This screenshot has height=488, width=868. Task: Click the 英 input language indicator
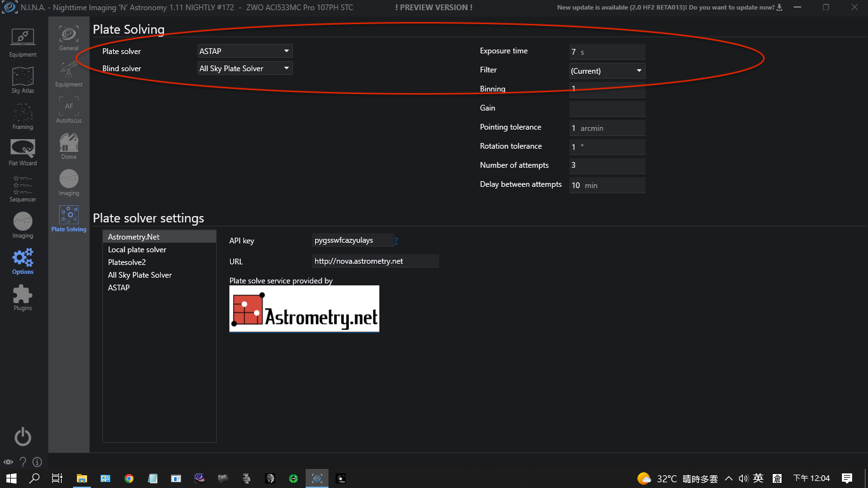tap(758, 478)
